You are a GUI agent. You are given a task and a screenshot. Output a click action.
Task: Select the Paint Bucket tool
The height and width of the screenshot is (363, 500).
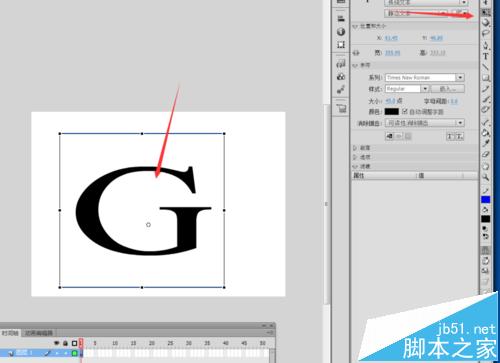[x=486, y=133]
